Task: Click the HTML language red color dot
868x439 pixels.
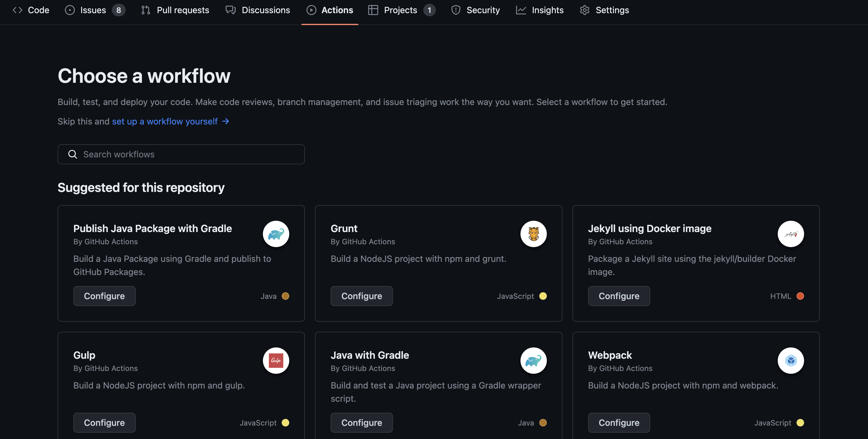Action: tap(800, 296)
